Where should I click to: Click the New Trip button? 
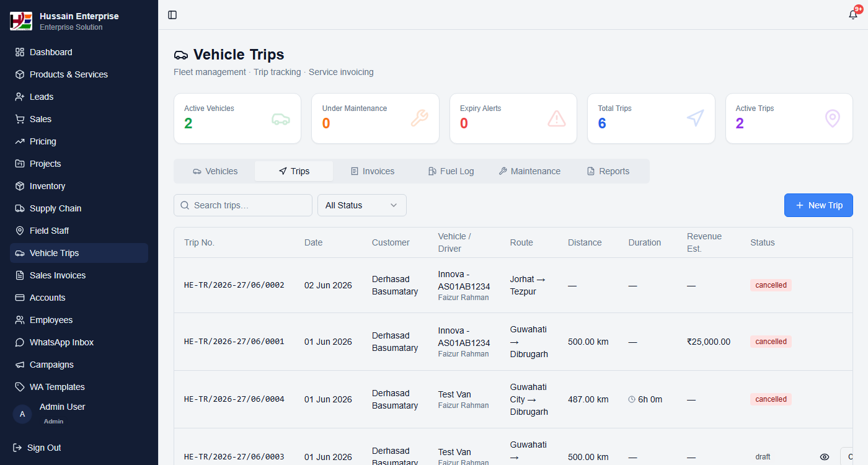818,205
